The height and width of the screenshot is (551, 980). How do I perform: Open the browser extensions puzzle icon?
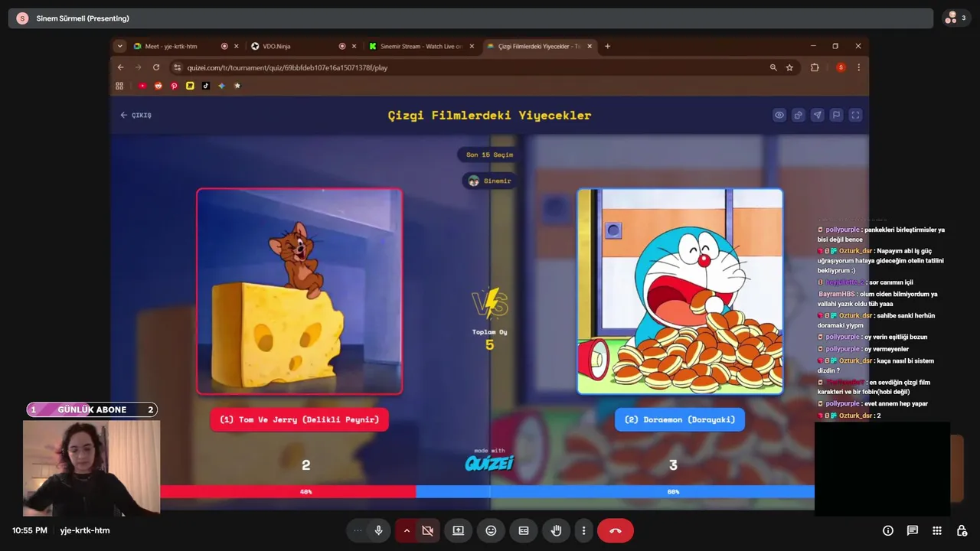[815, 67]
